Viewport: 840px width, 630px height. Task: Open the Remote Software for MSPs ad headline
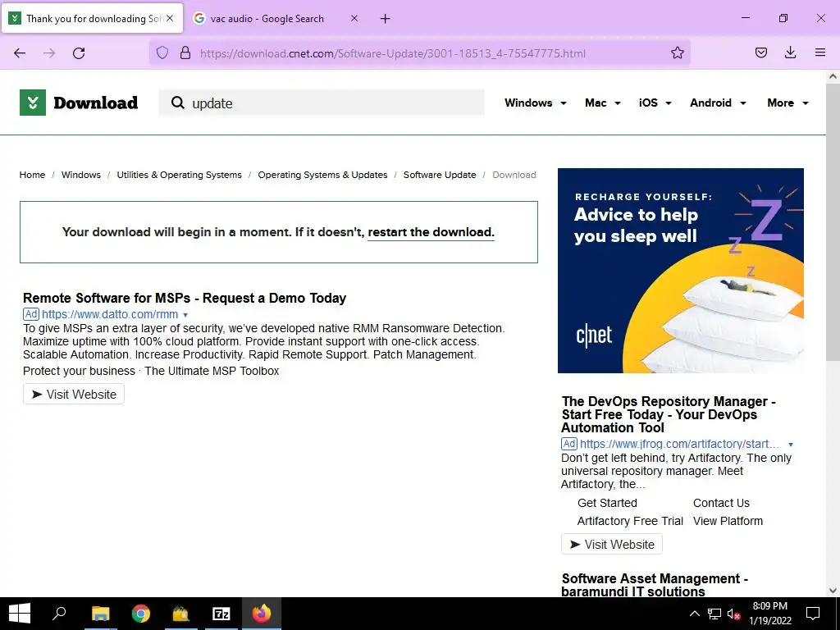click(185, 298)
